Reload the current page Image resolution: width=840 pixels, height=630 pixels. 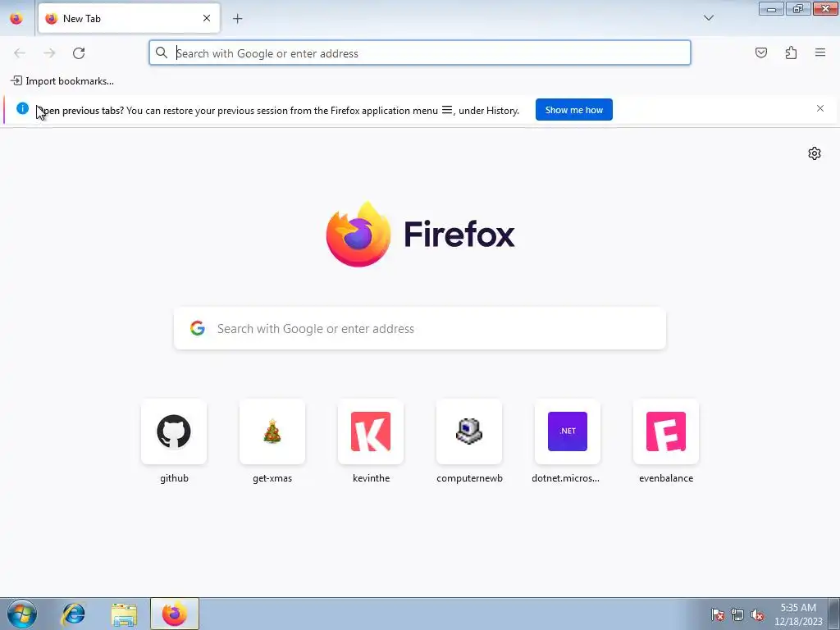79,53
